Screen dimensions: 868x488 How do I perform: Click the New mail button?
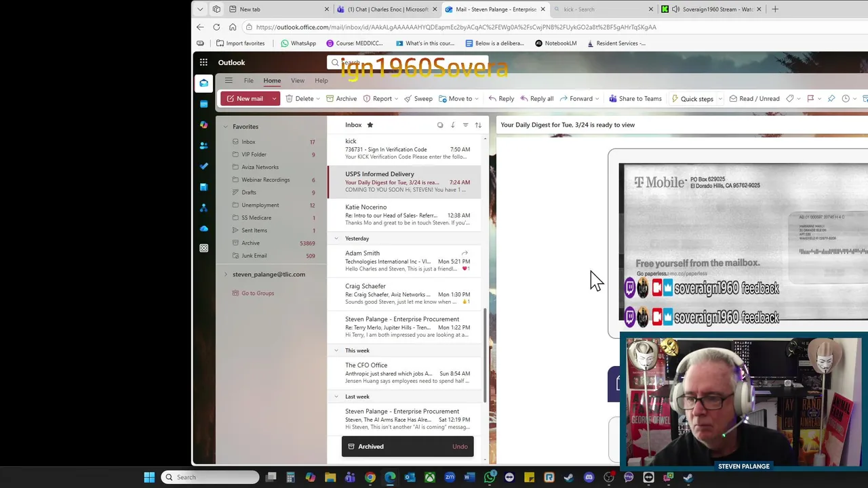tap(245, 98)
